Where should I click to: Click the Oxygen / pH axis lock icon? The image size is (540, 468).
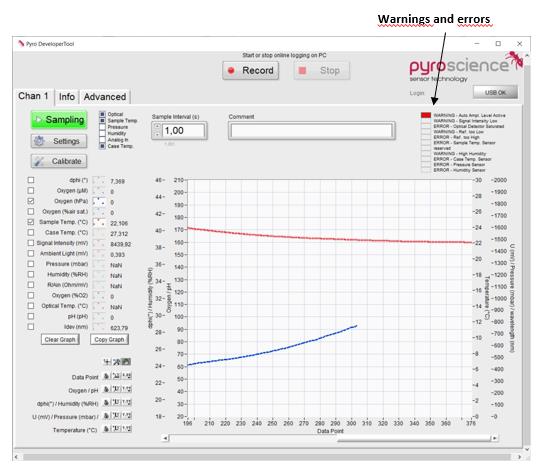[107, 389]
